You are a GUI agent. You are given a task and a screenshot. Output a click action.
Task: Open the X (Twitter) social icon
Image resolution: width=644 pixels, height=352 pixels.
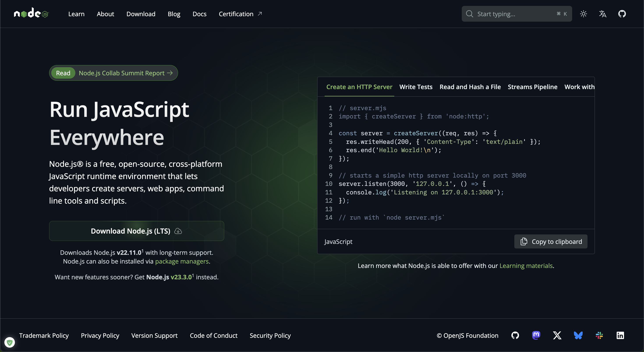[x=557, y=335]
